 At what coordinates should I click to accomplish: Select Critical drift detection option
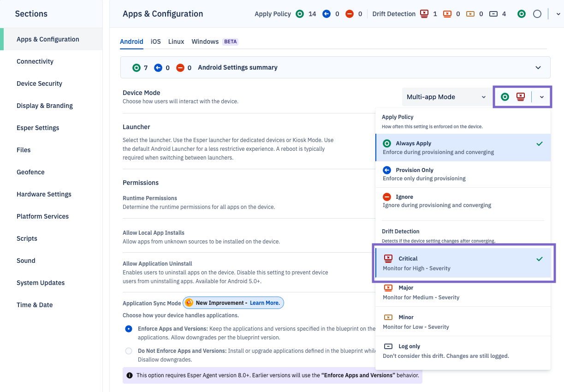tap(463, 263)
